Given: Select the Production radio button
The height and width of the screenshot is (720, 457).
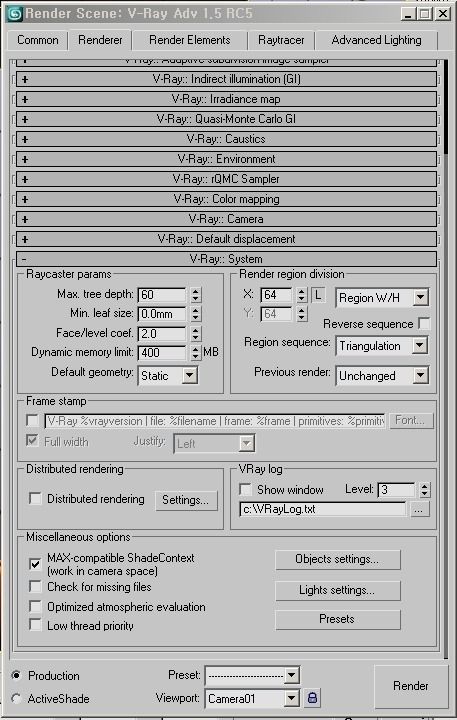Looking at the screenshot, I should coord(17,675).
